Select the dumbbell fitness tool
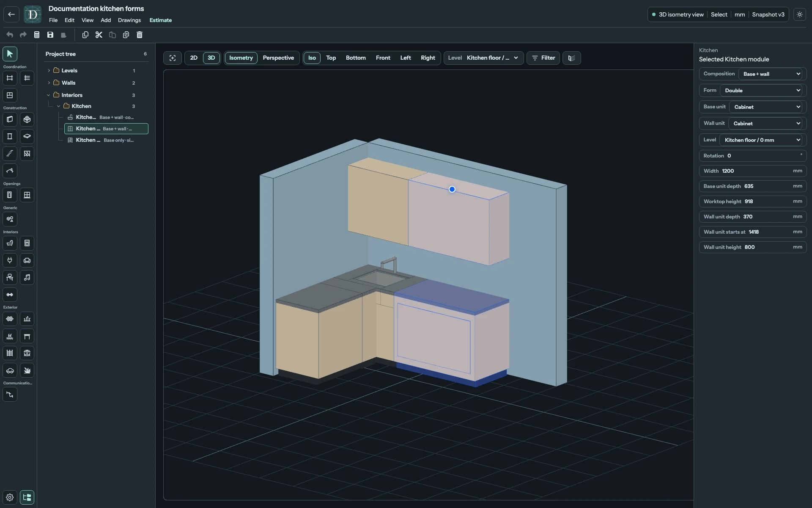The image size is (812, 508). pyautogui.click(x=10, y=295)
